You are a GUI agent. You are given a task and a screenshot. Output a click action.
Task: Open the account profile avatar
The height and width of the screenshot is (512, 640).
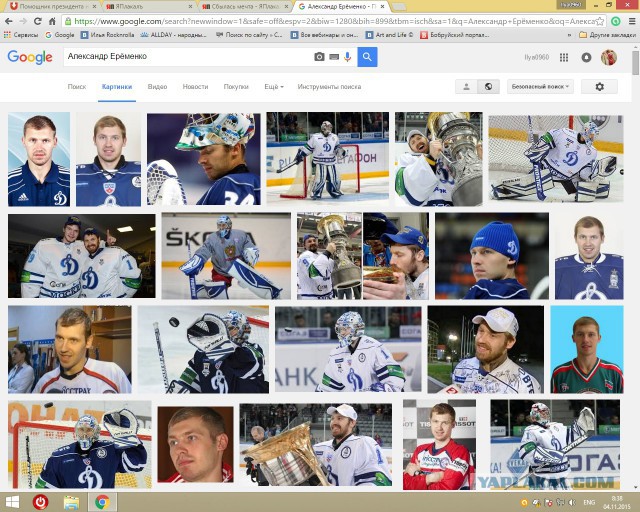(x=609, y=57)
